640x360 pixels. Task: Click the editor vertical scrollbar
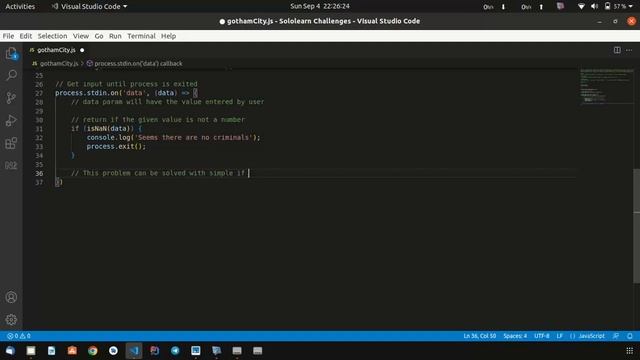[636, 226]
